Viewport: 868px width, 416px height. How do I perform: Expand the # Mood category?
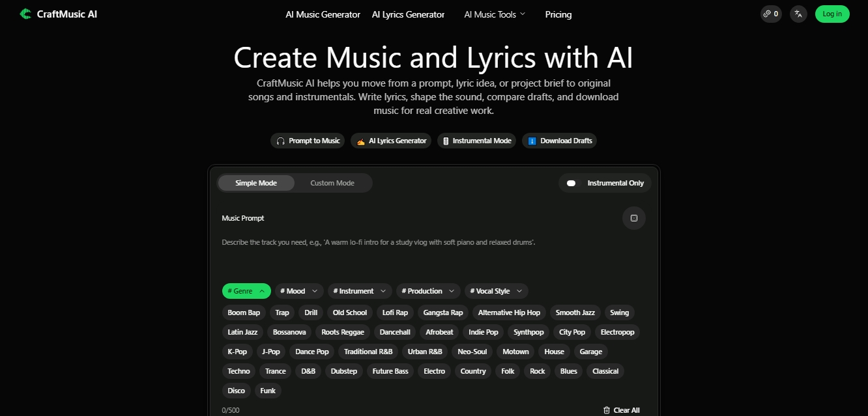[299, 291]
